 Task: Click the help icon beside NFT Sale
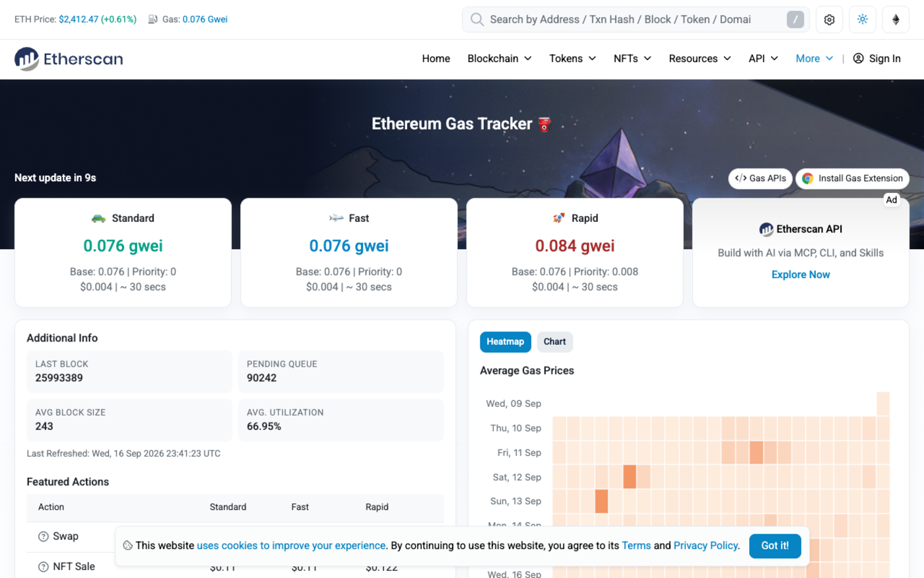point(44,567)
